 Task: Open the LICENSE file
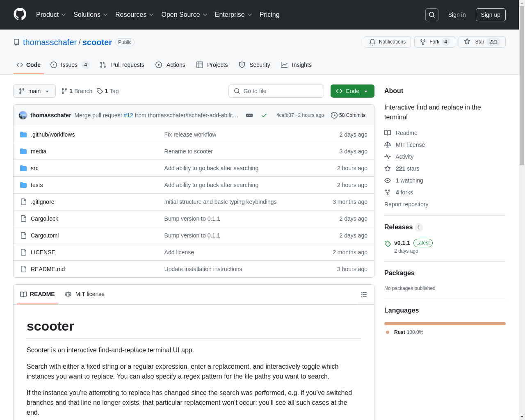(x=43, y=252)
